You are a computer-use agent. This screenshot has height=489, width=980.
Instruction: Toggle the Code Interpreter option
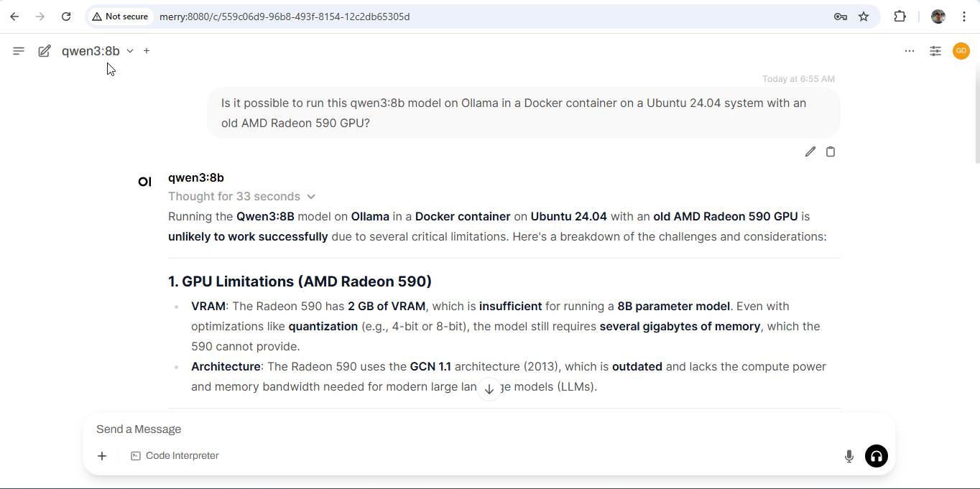coord(175,456)
